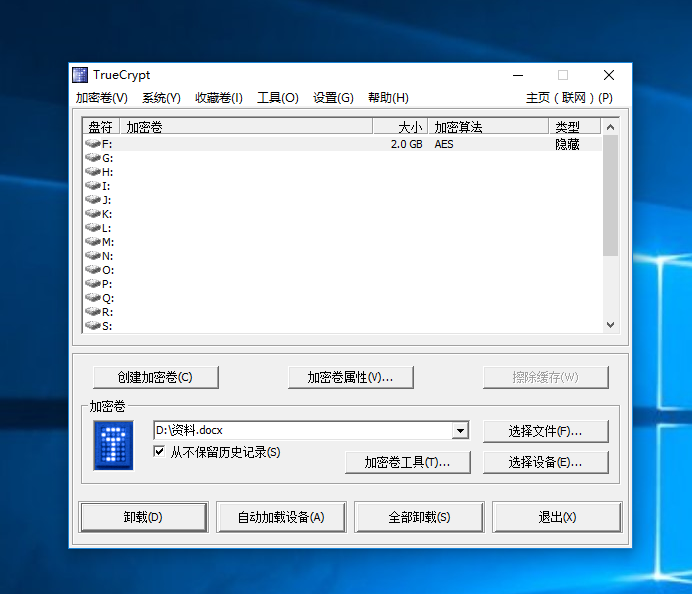Image resolution: width=692 pixels, height=594 pixels.
Task: Open the 工具(O) menu
Action: [x=278, y=98]
